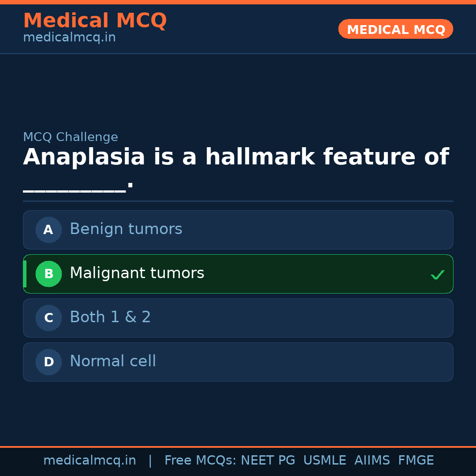Click the MCQ Challenge label
The image size is (476, 476).
[x=71, y=137]
